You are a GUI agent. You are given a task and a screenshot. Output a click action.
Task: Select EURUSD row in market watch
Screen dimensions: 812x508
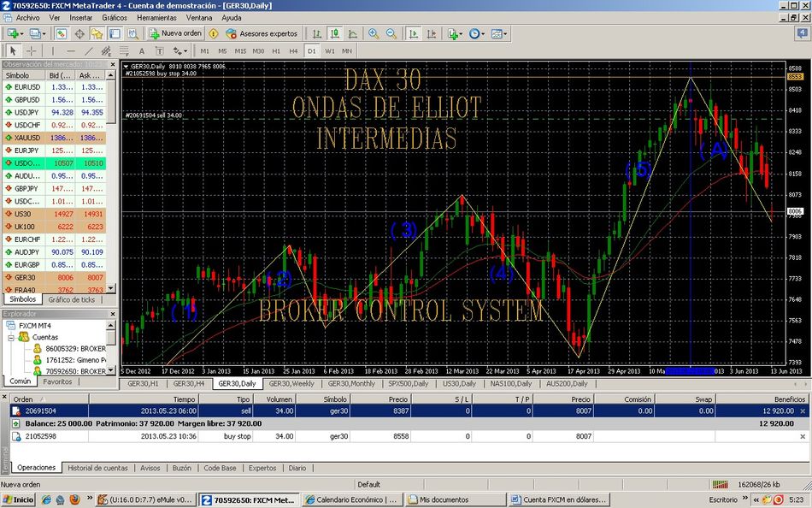(55, 87)
